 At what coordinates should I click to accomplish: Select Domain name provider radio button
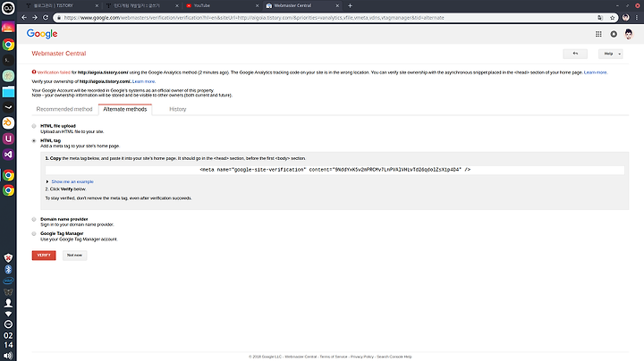coord(34,220)
